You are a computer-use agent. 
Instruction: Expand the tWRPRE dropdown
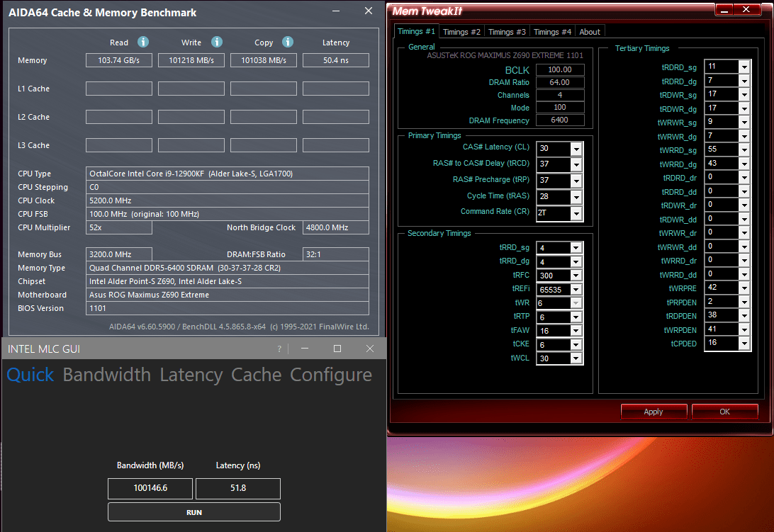click(744, 288)
